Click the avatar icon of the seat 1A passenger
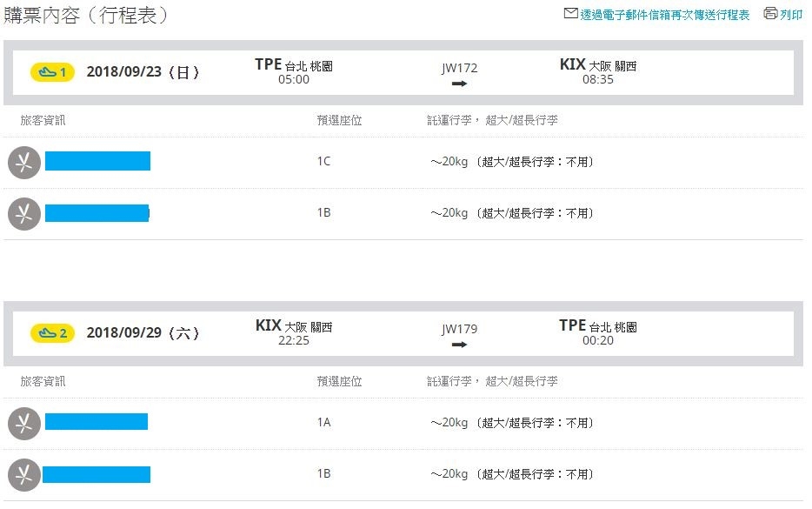This screenshot has width=812, height=509. [24, 424]
